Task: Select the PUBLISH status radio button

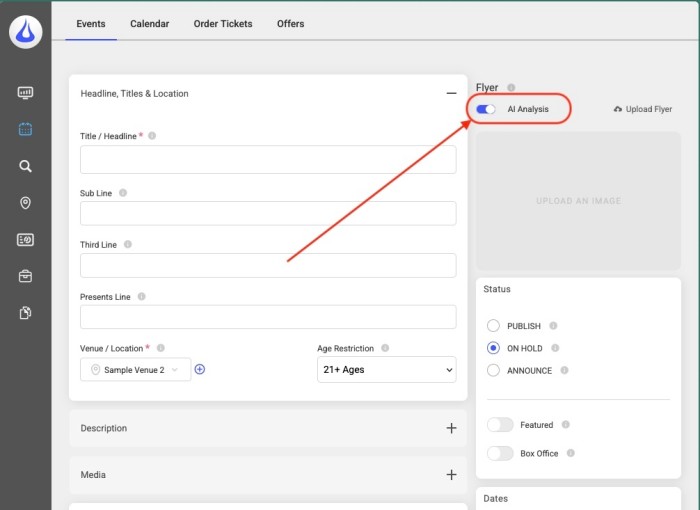Action: click(493, 326)
